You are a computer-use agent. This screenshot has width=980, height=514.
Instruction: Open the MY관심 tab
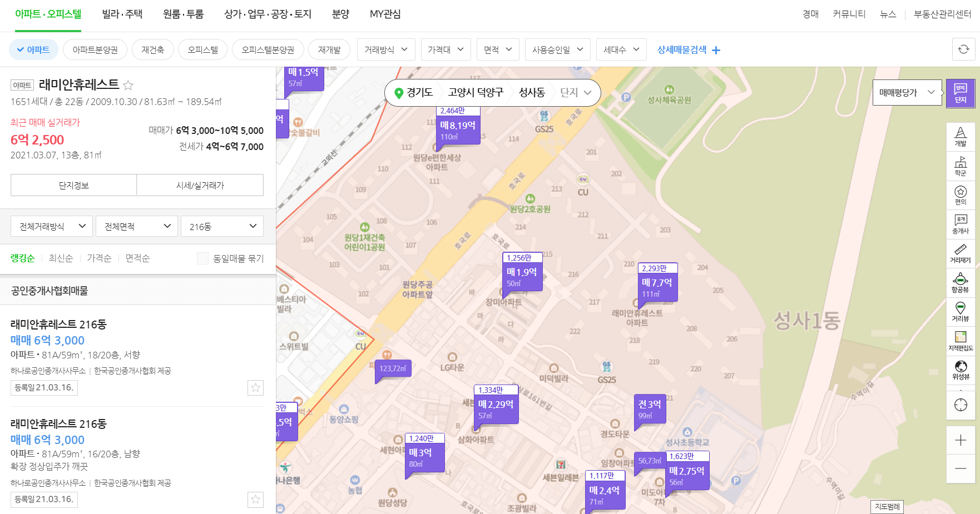(x=385, y=14)
